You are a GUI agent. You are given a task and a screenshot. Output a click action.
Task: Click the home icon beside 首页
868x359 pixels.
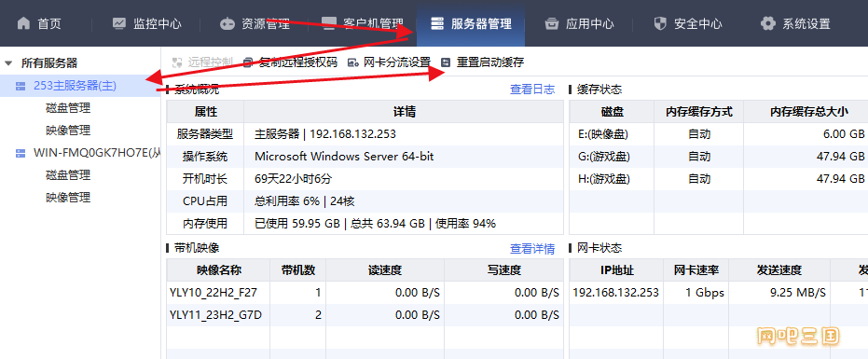click(23, 23)
